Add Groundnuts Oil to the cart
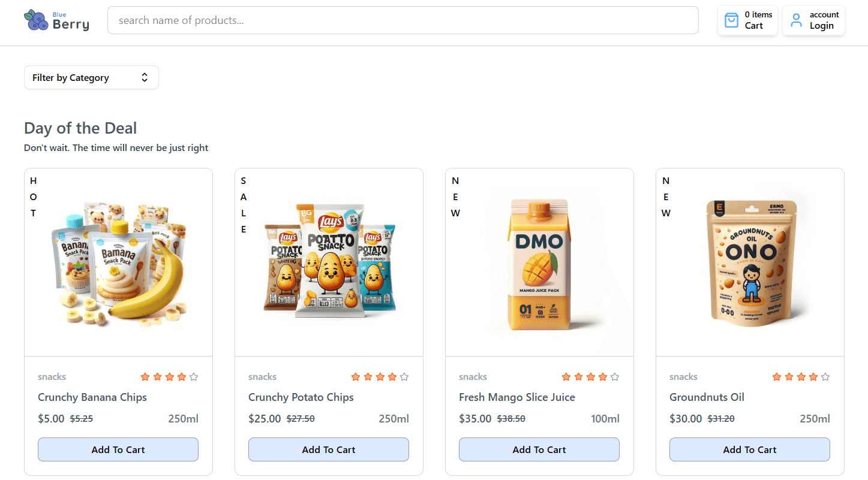This screenshot has height=480, width=868. (749, 449)
